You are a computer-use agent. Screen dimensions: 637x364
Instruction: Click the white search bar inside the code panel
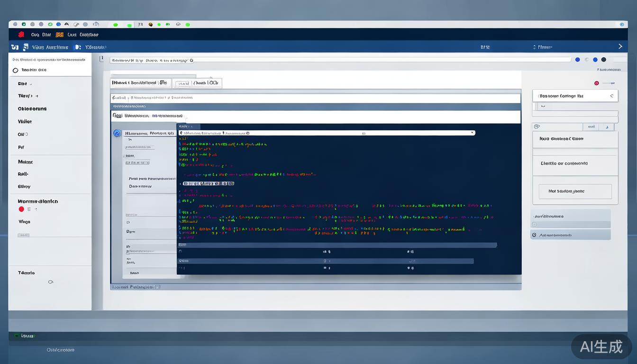tap(326, 133)
